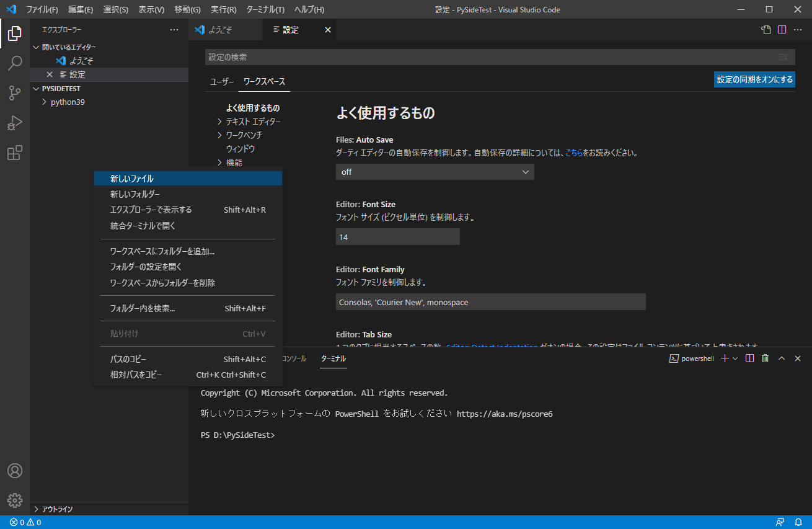The image size is (812, 529).
Task: Close 設定 in open editors list
Action: [50, 74]
